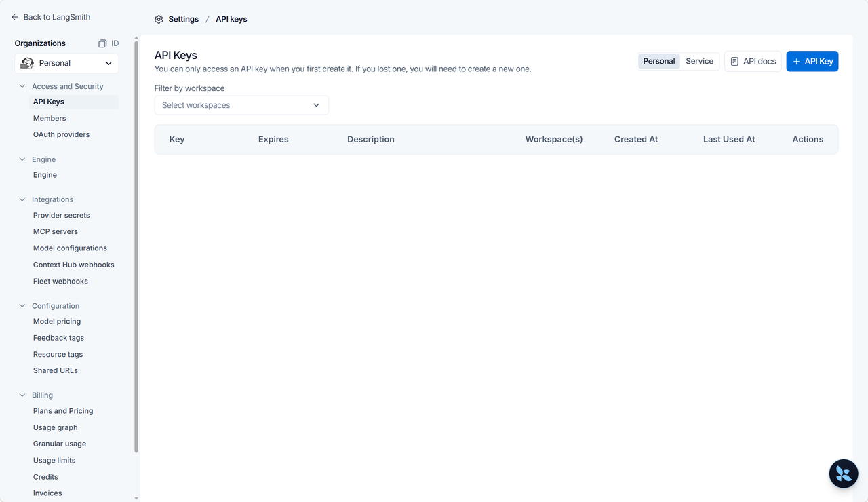The image size is (868, 502).
Task: Open Members settings page
Action: click(50, 118)
